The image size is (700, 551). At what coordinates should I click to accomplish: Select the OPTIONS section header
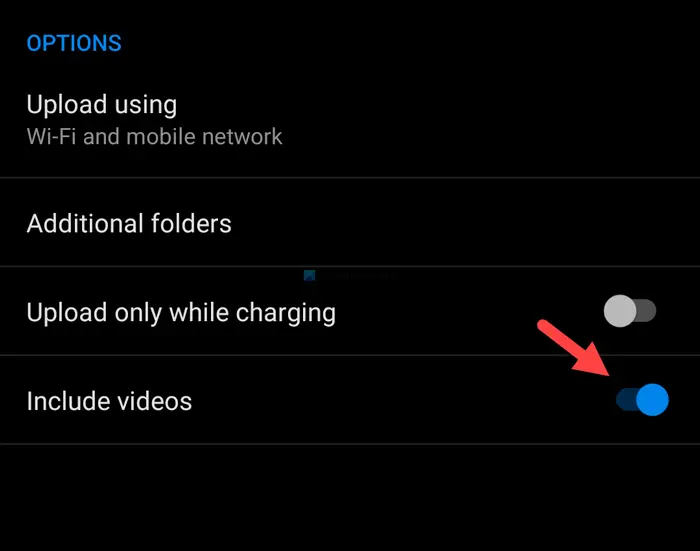point(74,43)
